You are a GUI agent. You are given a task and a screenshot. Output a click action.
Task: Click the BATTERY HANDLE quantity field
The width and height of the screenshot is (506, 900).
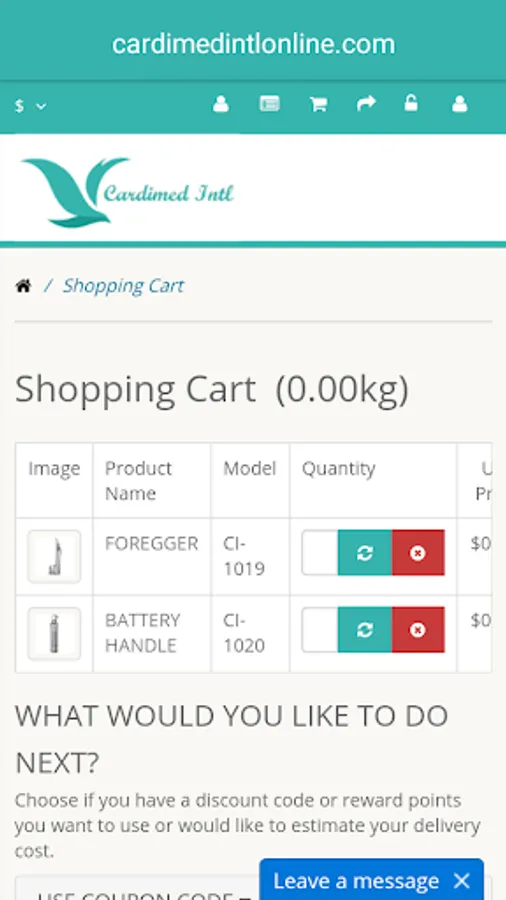pyautogui.click(x=320, y=630)
